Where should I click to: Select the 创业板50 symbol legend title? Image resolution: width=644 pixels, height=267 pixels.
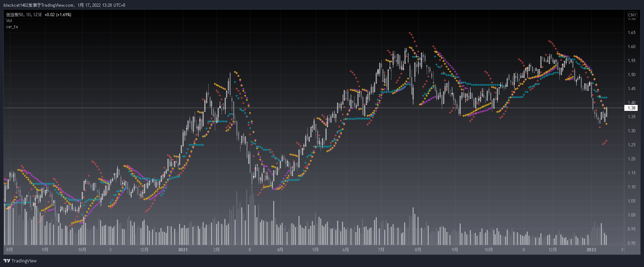tap(15, 15)
